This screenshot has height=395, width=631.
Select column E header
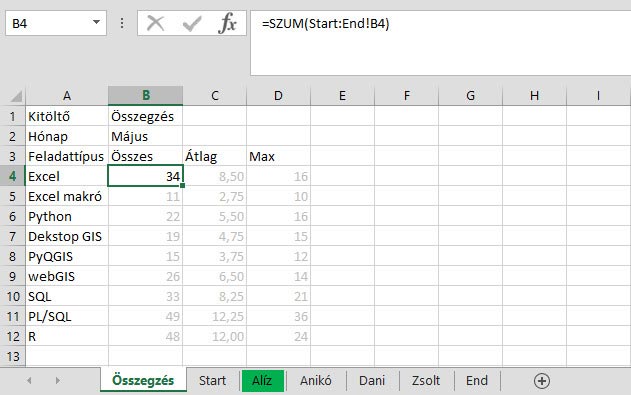[x=342, y=96]
